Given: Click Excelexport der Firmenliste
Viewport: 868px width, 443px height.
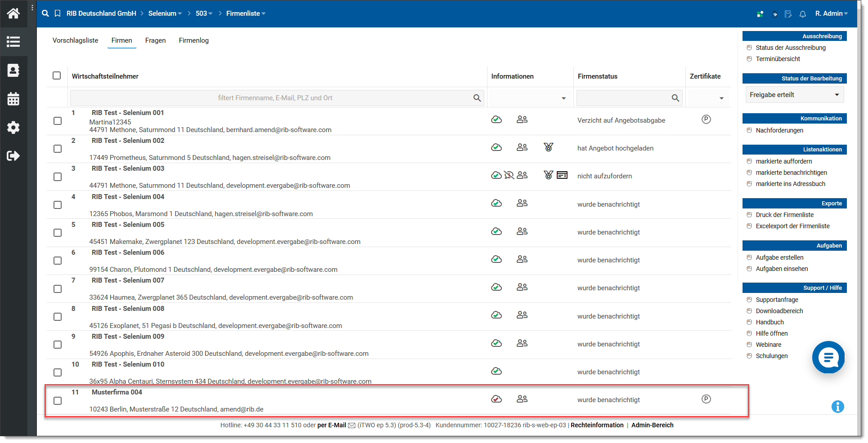Looking at the screenshot, I should (x=793, y=226).
